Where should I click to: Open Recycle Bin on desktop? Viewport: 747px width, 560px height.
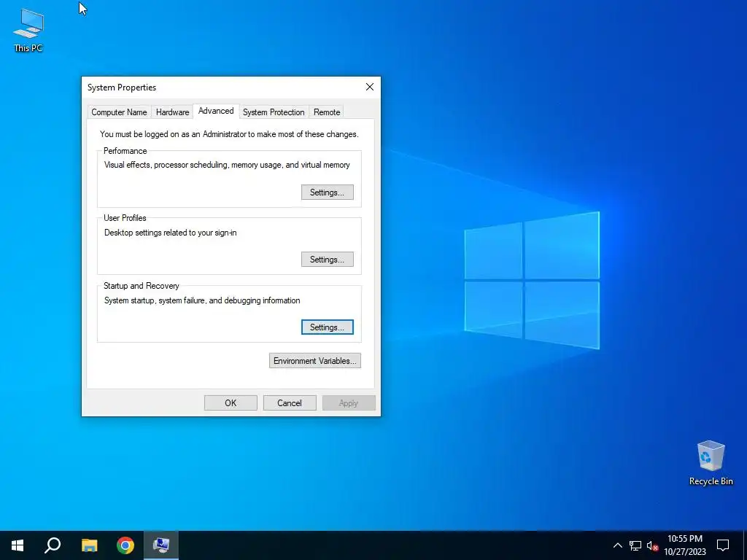(711, 463)
